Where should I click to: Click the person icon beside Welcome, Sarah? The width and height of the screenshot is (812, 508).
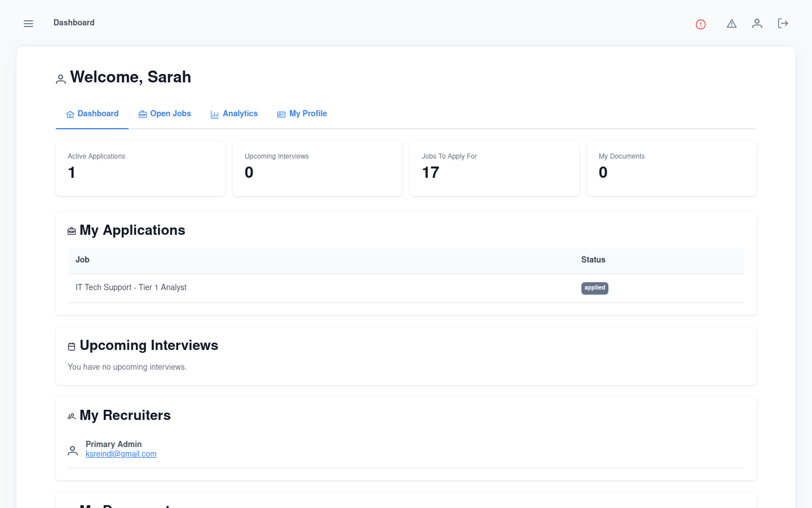click(x=61, y=80)
